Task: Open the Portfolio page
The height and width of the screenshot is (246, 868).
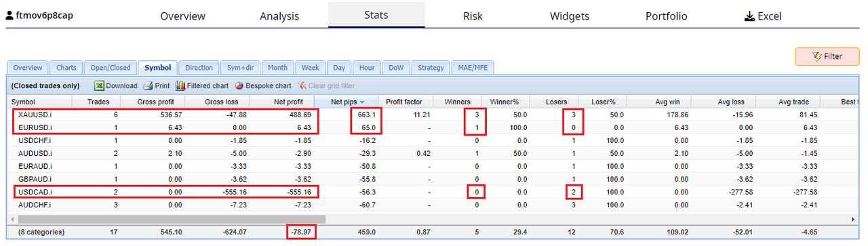Action: (x=666, y=16)
